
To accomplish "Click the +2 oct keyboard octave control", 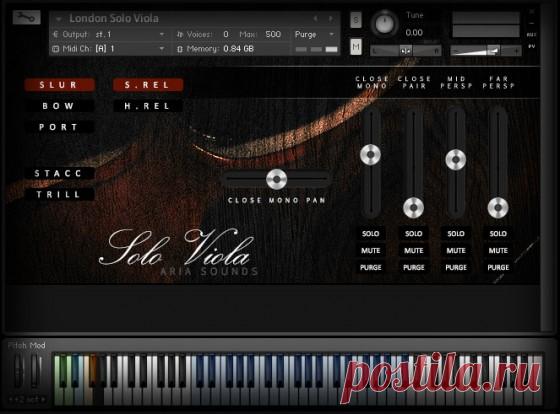I will click(x=28, y=399).
